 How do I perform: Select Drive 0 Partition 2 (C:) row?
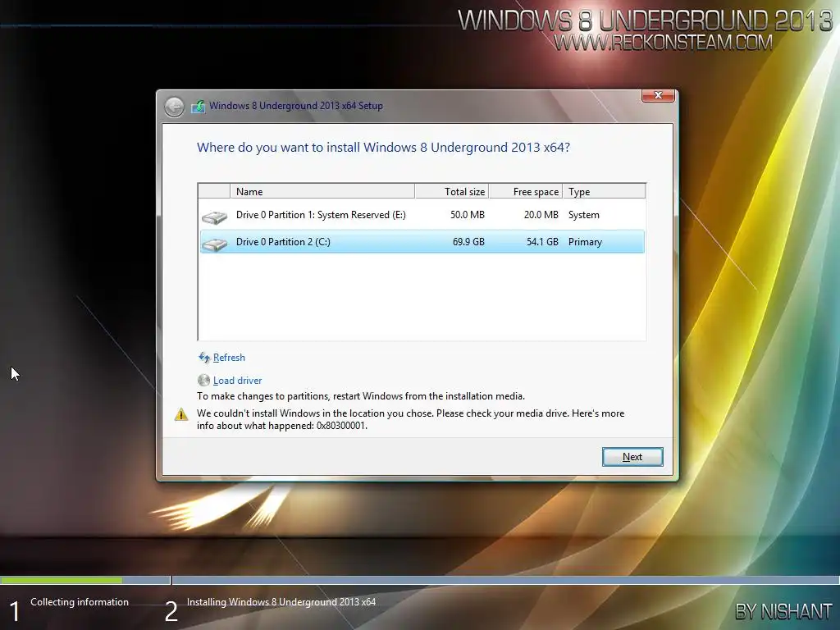tap(422, 242)
